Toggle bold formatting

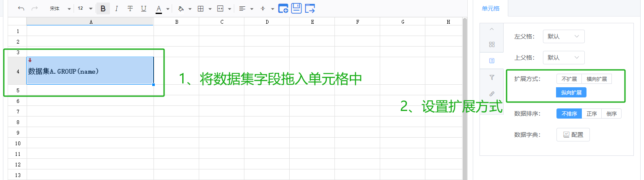click(x=103, y=8)
